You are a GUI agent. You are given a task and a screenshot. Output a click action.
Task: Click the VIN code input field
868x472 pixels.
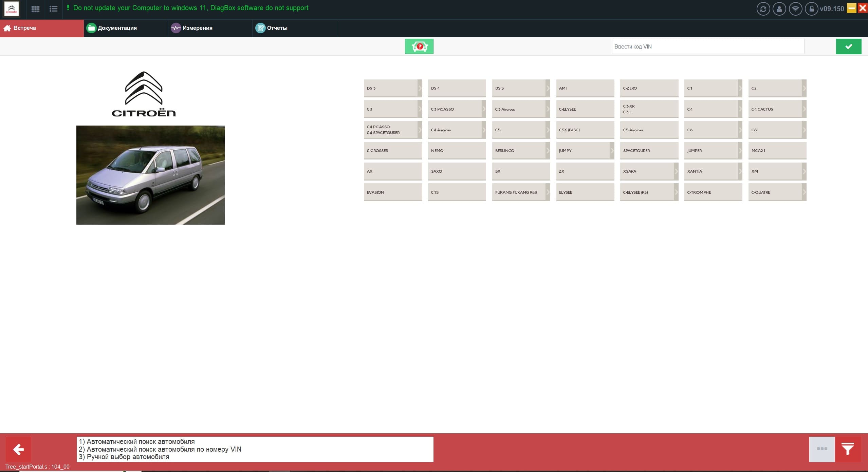pyautogui.click(x=708, y=46)
